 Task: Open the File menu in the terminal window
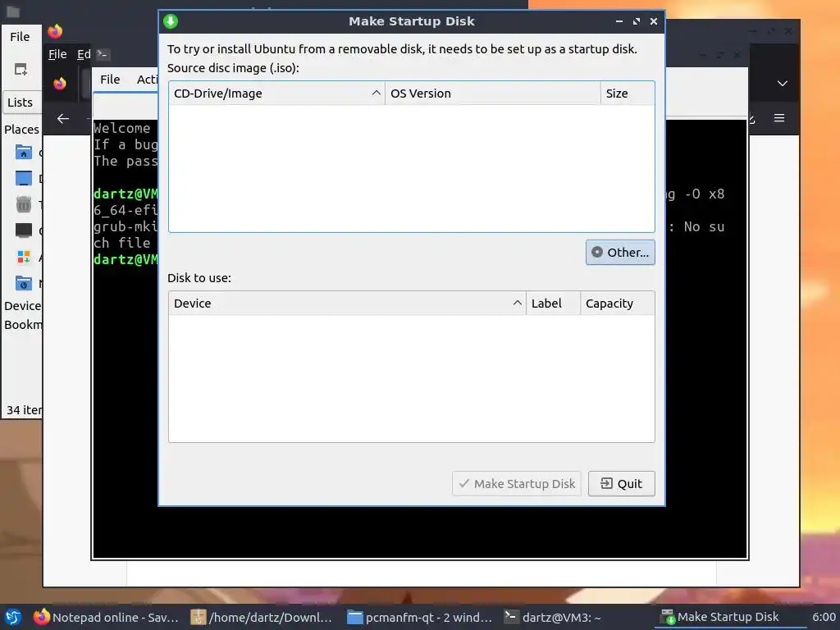[110, 80]
